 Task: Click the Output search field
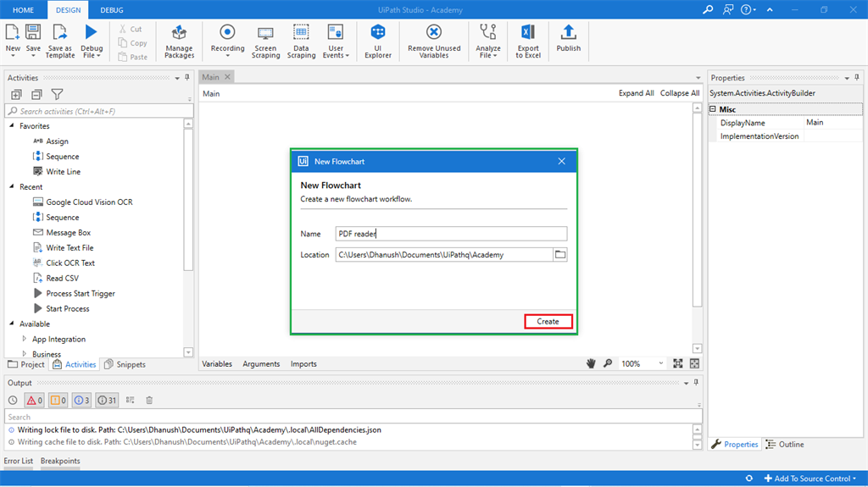coord(353,417)
